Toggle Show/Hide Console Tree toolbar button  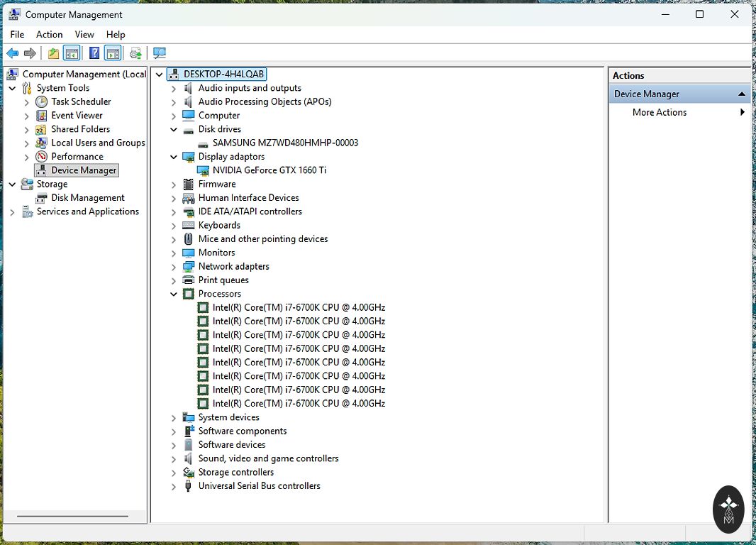point(72,53)
